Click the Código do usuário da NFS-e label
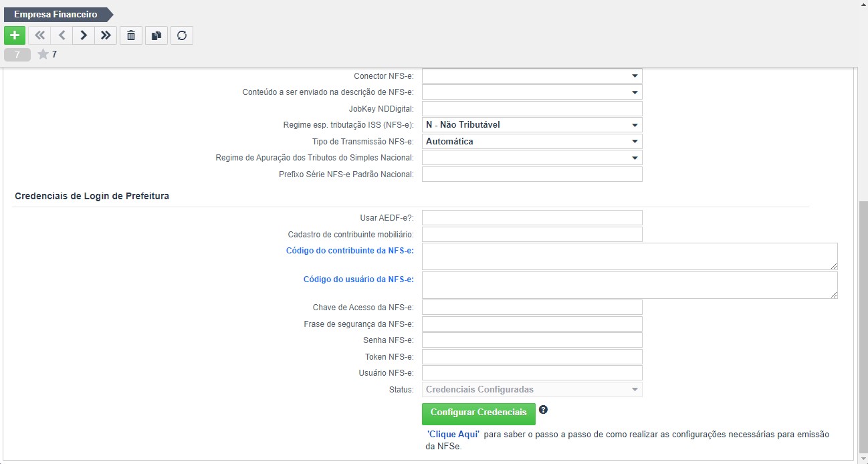868x464 pixels. tap(358, 279)
